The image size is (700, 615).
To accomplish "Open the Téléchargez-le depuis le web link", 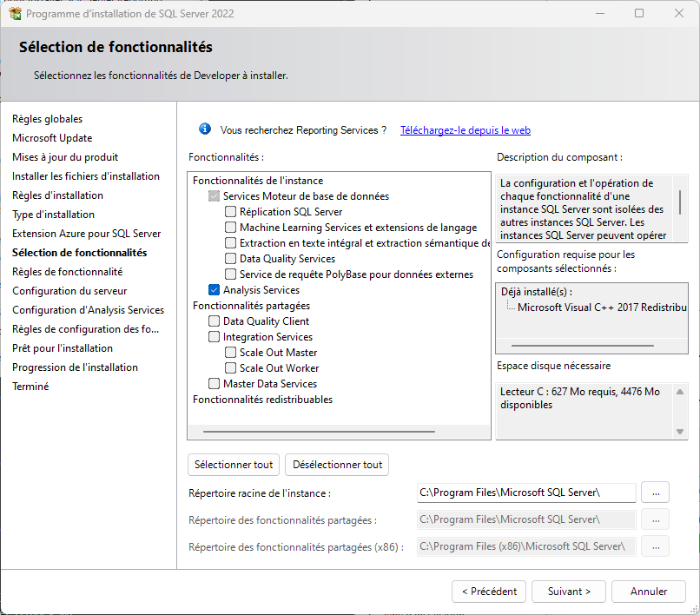I will pos(466,130).
